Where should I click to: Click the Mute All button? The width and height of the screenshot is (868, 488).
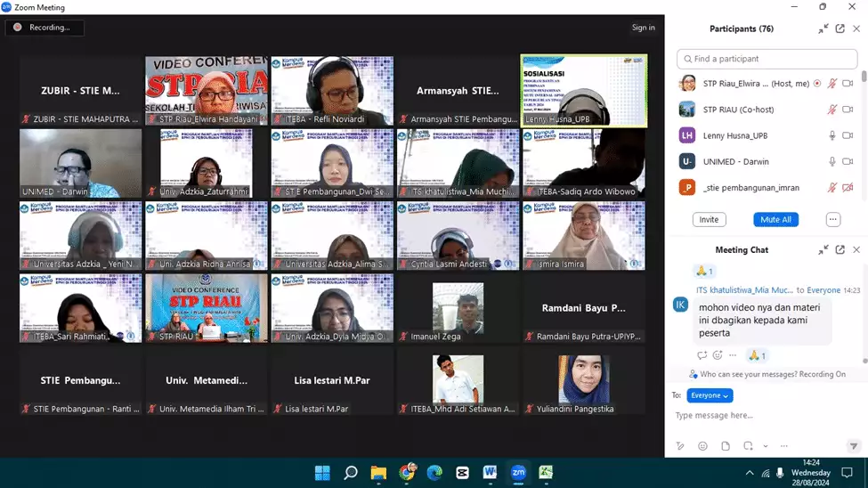click(x=775, y=219)
